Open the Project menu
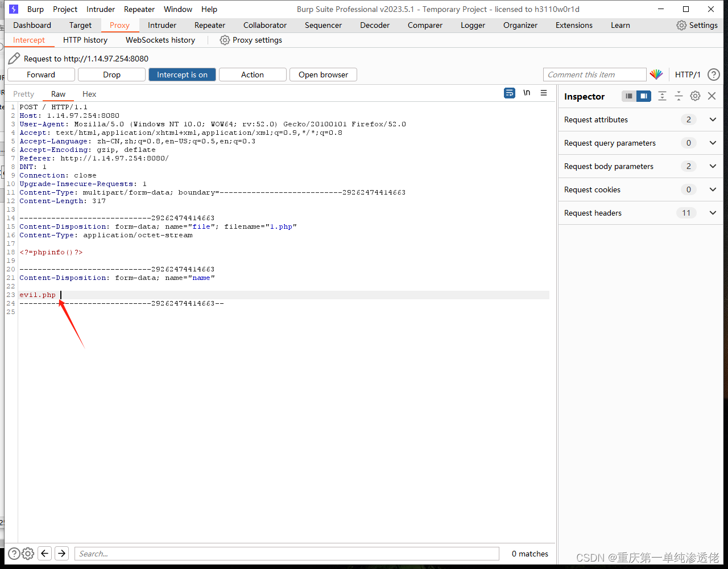Image resolution: width=728 pixels, height=569 pixels. [65, 9]
